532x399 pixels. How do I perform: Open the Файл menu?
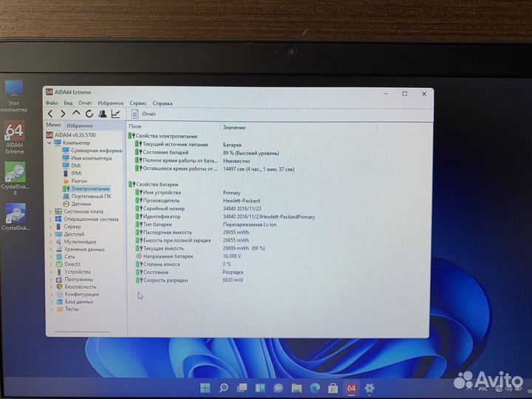point(52,103)
